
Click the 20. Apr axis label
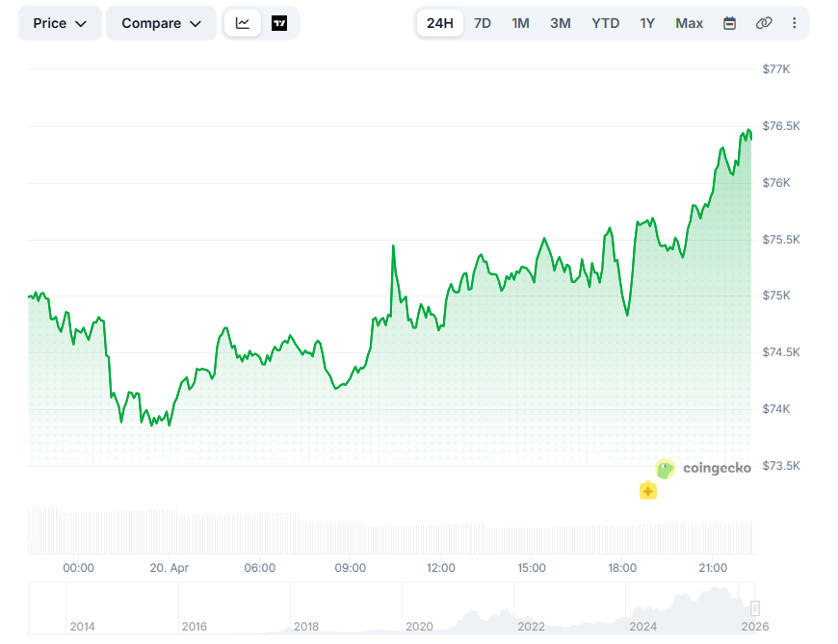point(168,568)
